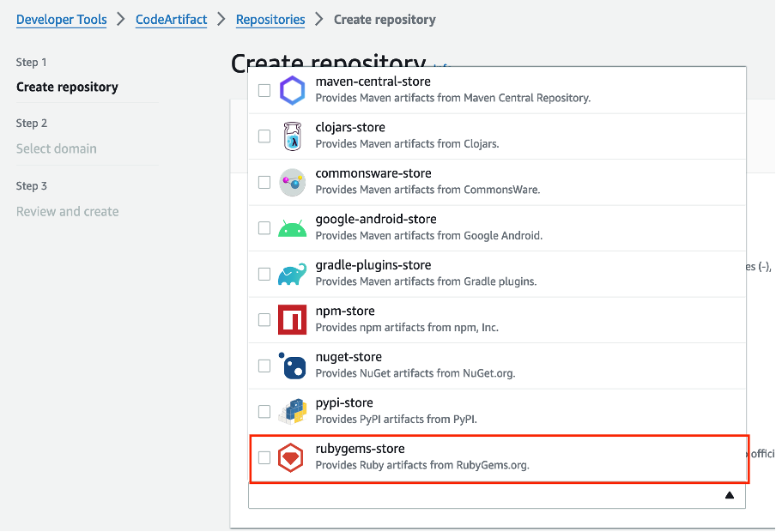Click the gradle-plugins-store elephant icon
This screenshot has width=776, height=532.
coord(292,275)
